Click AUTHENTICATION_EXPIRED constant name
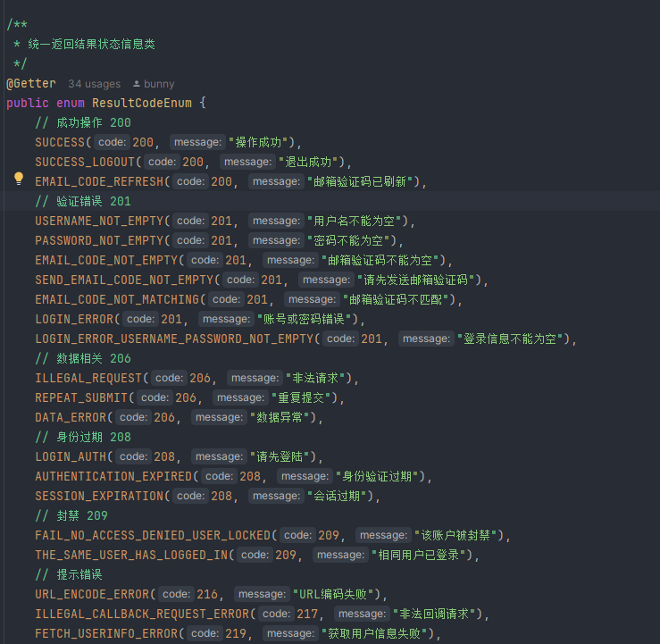Image resolution: width=660 pixels, height=644 pixels. click(113, 476)
